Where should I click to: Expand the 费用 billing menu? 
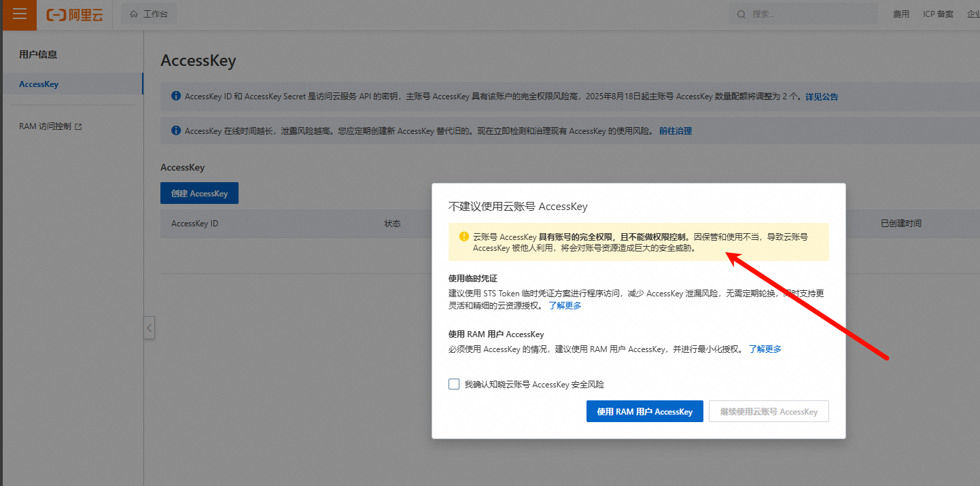coord(901,13)
